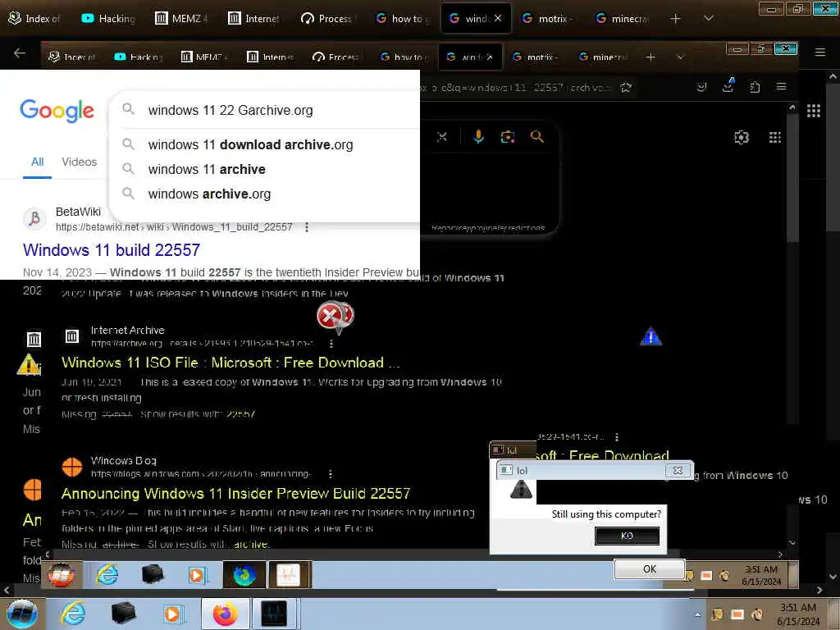Click outer horizontal scrollbar left arrow

pyautogui.click(x=7, y=590)
